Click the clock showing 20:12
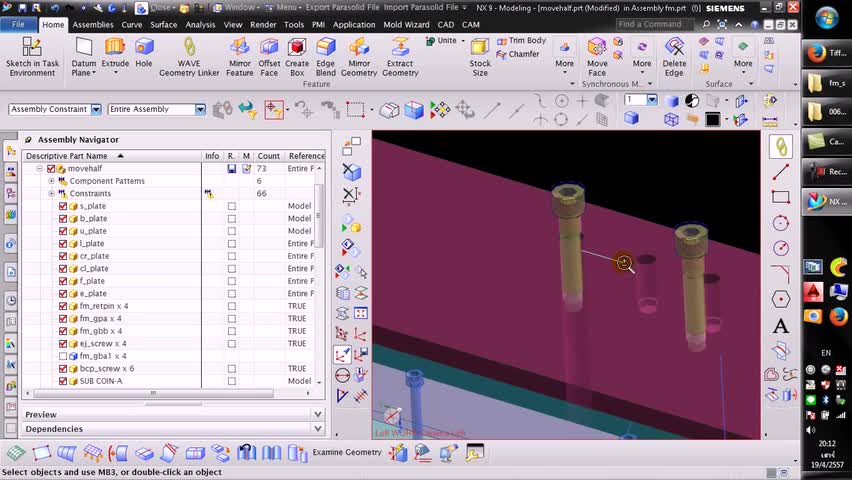 click(x=827, y=444)
